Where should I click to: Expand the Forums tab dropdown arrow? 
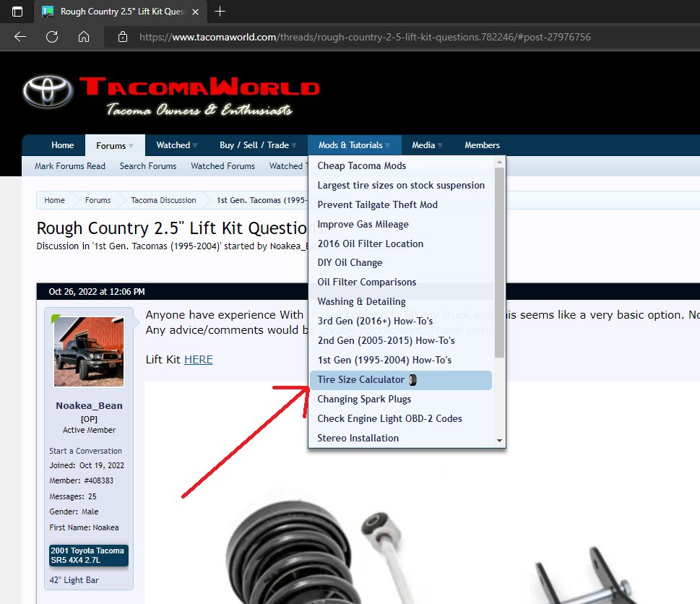click(x=131, y=145)
